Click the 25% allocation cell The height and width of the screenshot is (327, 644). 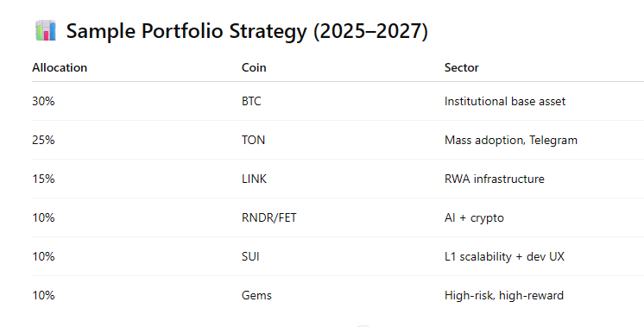click(43, 140)
